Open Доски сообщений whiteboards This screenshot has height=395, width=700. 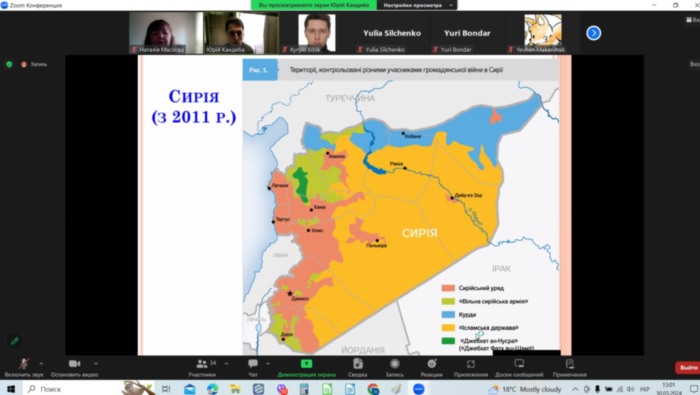[x=519, y=368]
